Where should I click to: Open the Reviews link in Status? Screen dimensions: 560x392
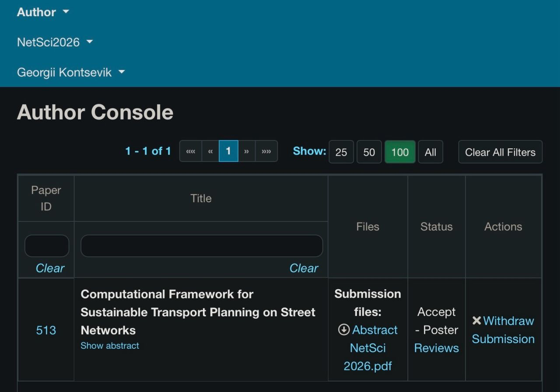pyautogui.click(x=437, y=348)
